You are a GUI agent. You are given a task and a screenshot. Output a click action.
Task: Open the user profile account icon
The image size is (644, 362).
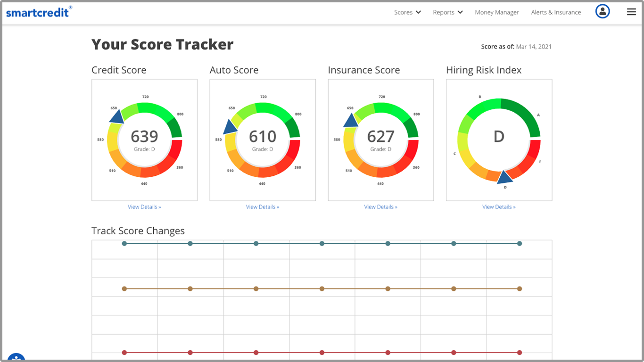[603, 12]
